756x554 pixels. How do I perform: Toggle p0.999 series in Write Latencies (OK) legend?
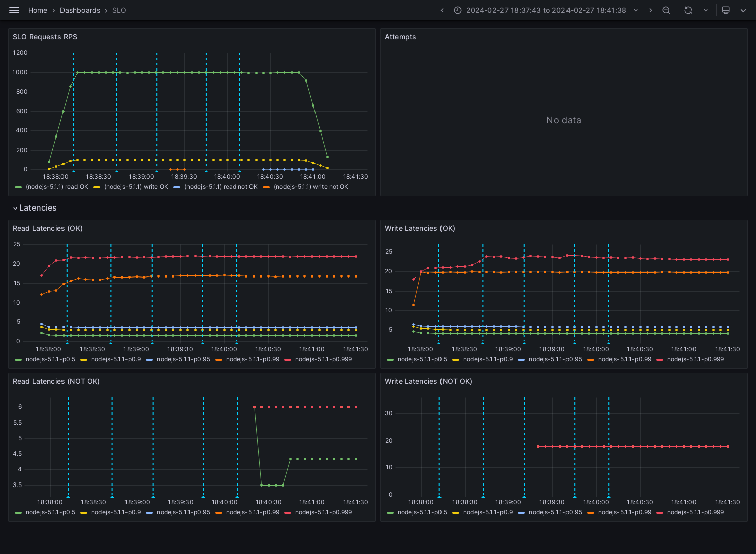[x=696, y=359]
